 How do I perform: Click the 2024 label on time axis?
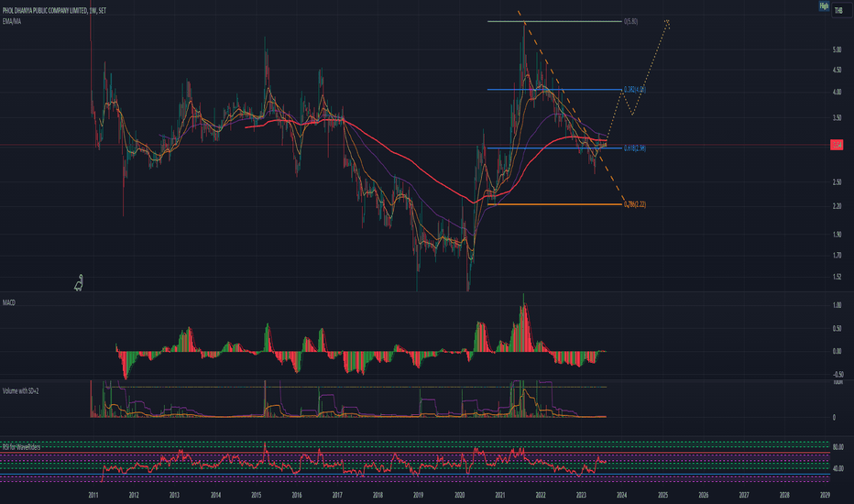[621, 495]
